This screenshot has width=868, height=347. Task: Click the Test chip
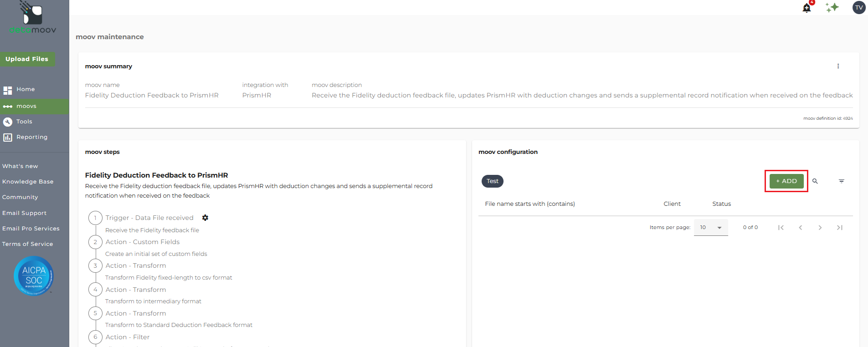493,181
